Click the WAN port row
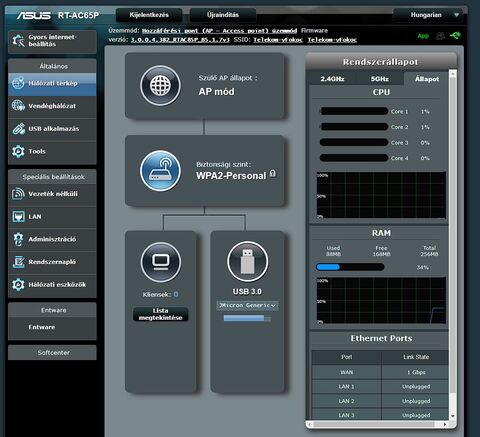Screen dimensions: 480x437 (380, 372)
